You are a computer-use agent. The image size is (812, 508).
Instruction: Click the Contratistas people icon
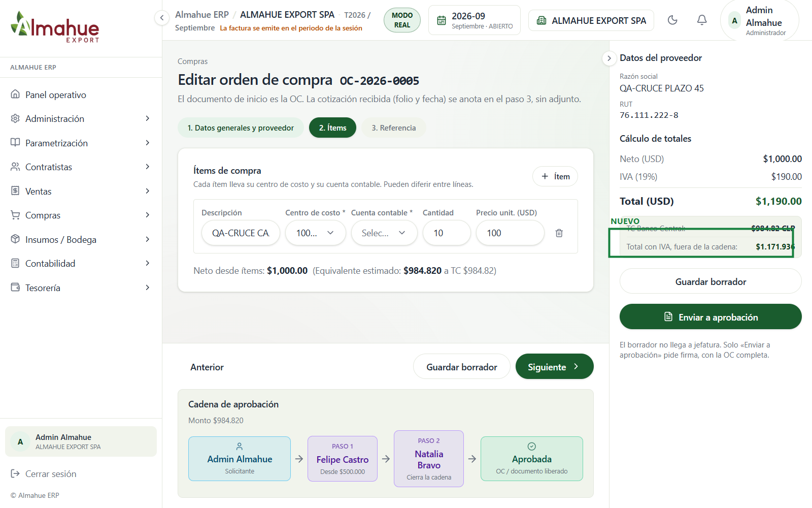click(15, 167)
